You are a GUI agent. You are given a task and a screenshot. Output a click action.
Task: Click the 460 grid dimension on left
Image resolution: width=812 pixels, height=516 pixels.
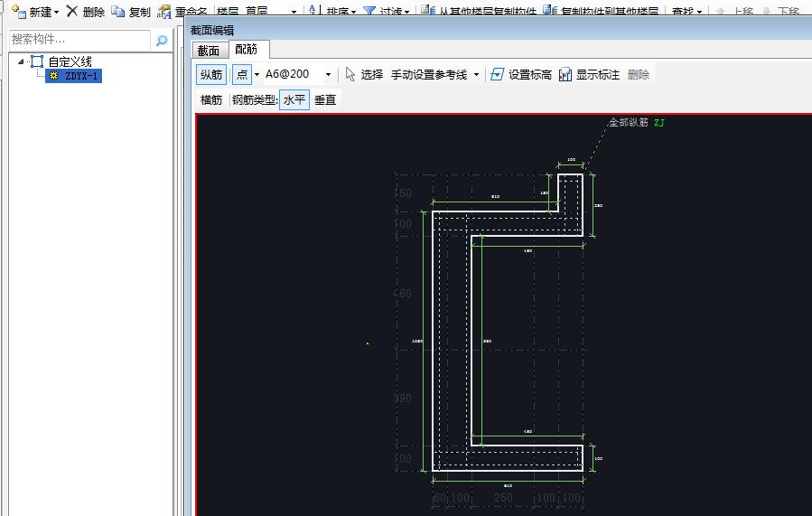[402, 293]
